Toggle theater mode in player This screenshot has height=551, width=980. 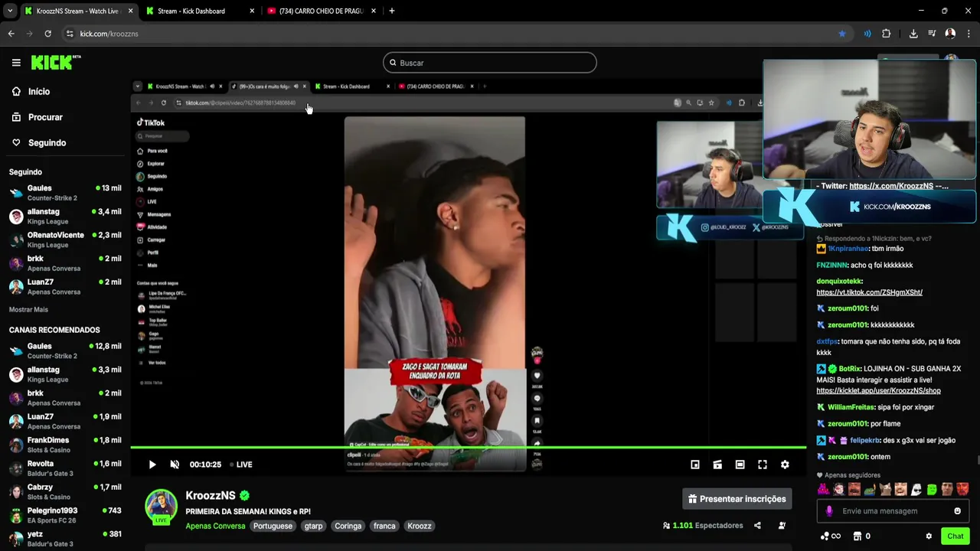click(x=740, y=465)
